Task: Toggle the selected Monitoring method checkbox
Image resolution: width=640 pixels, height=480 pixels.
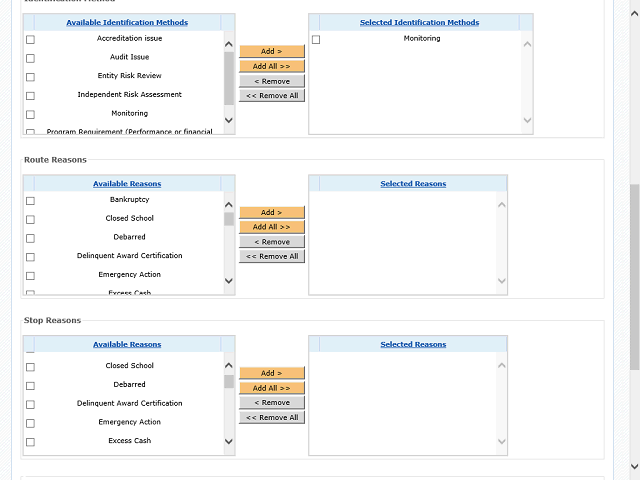Action: tap(316, 39)
